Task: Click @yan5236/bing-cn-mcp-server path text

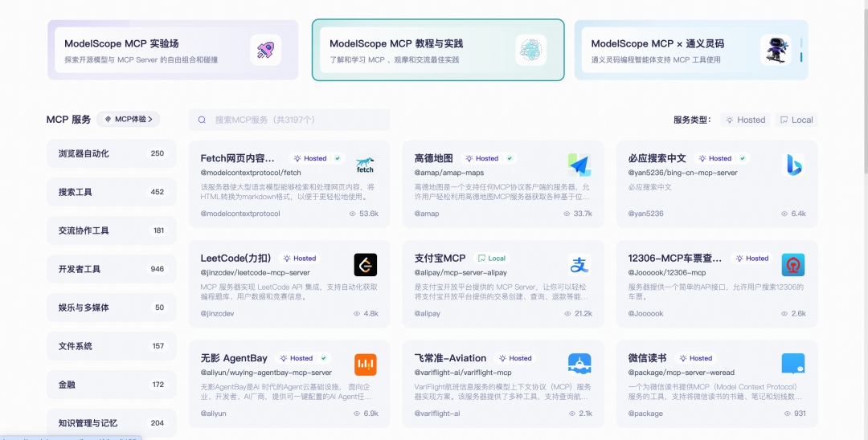Action: (x=682, y=173)
